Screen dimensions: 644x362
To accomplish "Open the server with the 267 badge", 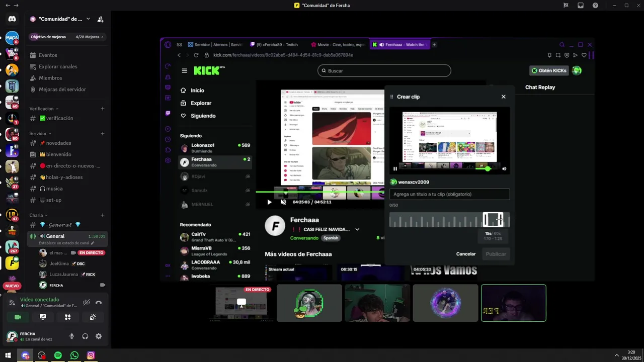I will pyautogui.click(x=12, y=247).
